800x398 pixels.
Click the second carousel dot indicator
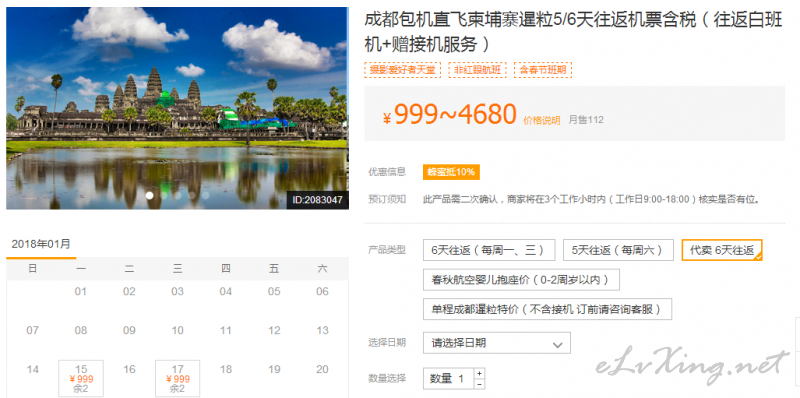(164, 195)
